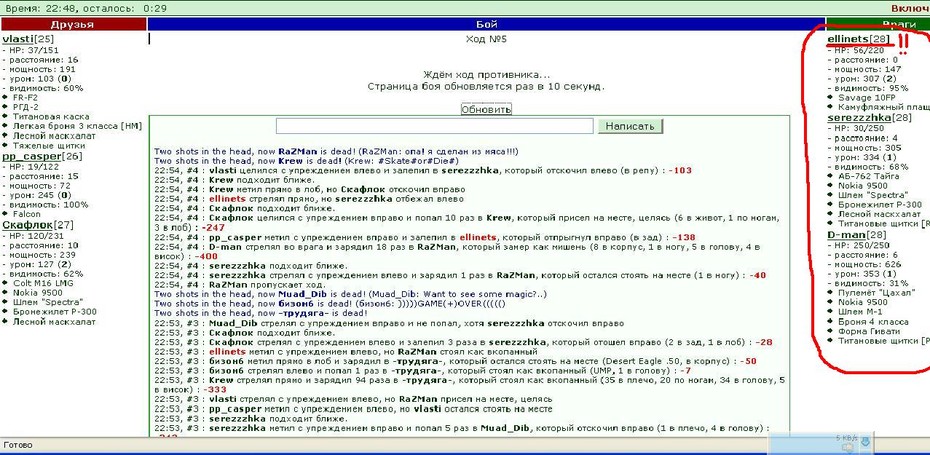Image resolution: width=930 pixels, height=455 pixels.
Task: Select Форма Гивати item under D-man
Action: [869, 332]
